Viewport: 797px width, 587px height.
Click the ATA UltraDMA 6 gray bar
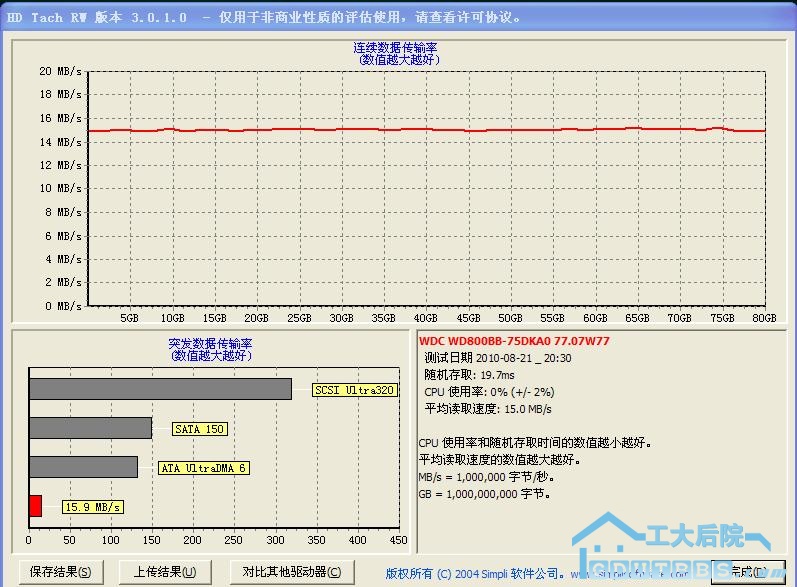click(x=83, y=467)
